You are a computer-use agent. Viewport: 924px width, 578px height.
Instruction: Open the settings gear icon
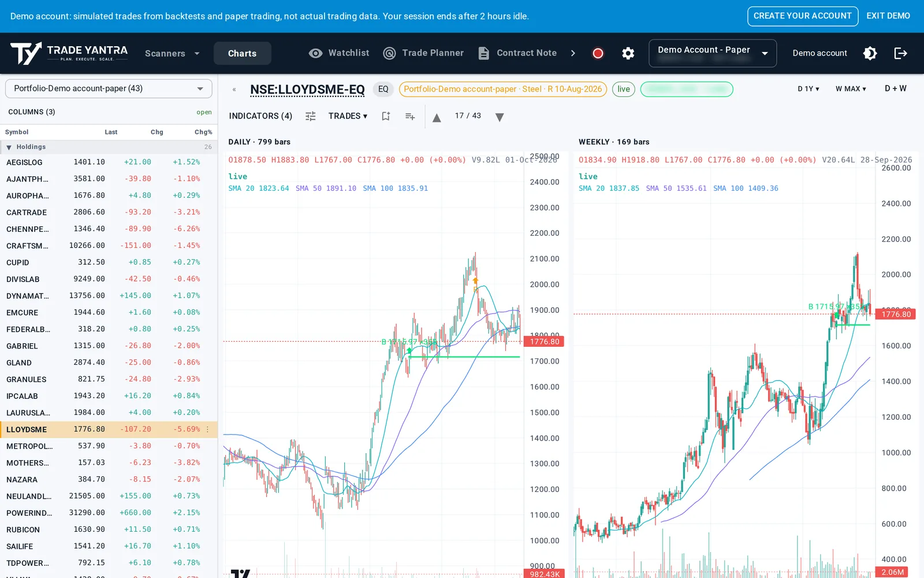pos(628,53)
